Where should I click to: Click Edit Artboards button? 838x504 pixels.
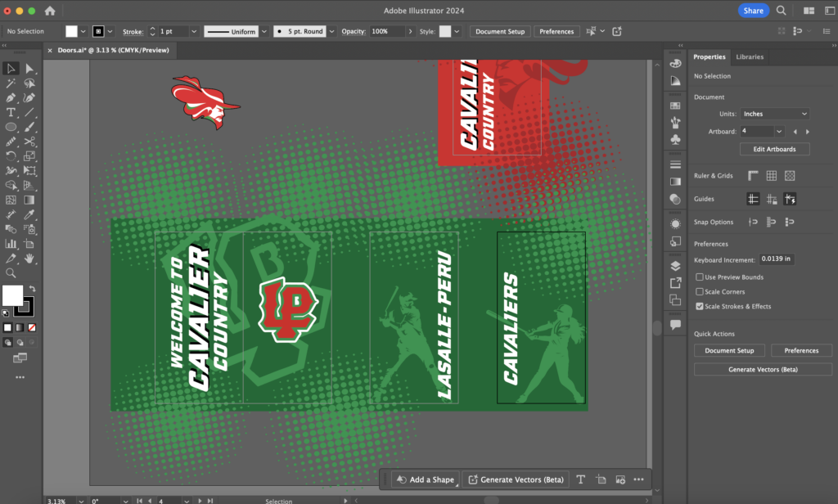pyautogui.click(x=774, y=149)
